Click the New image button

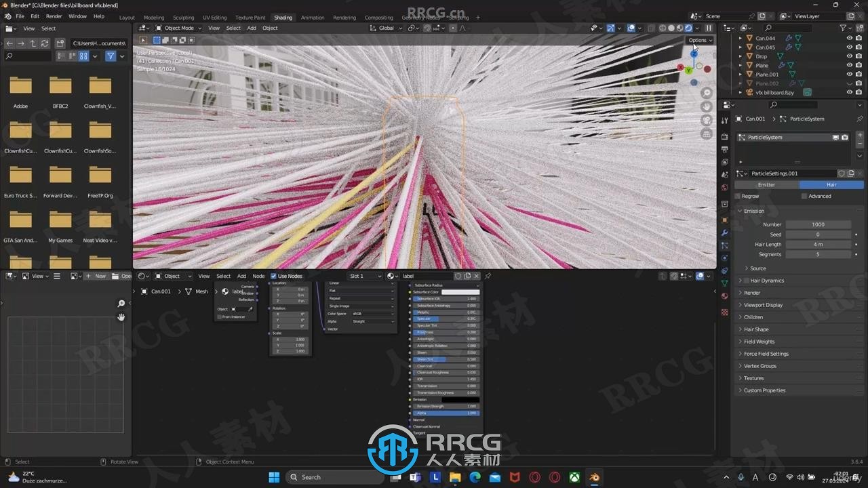96,276
